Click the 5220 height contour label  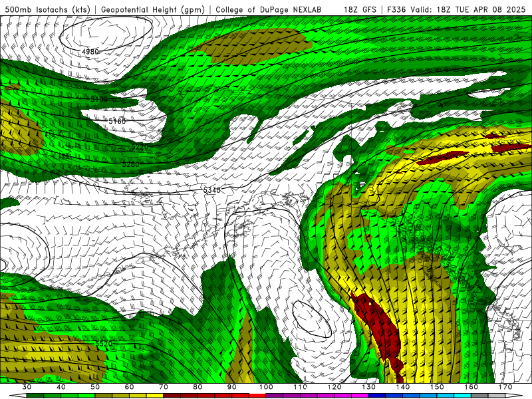140,147
